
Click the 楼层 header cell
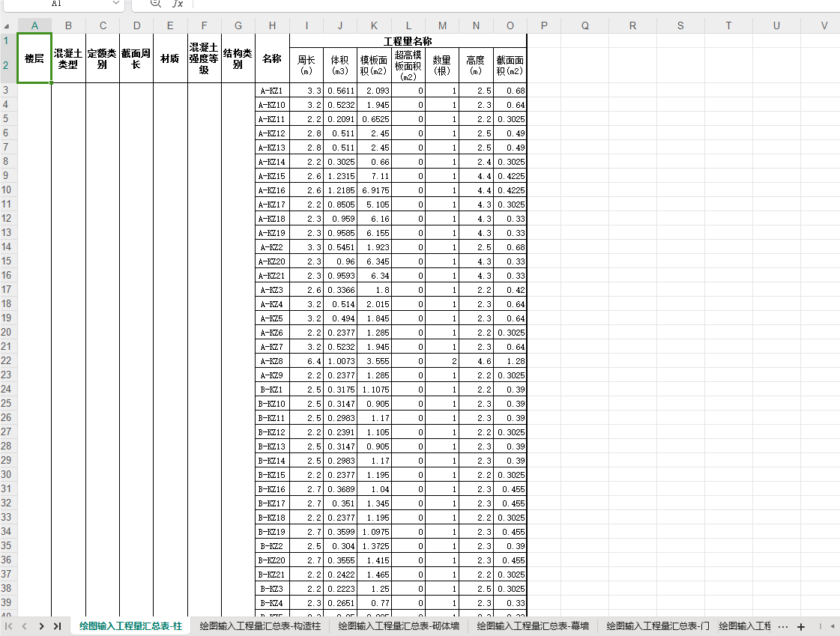coord(34,58)
